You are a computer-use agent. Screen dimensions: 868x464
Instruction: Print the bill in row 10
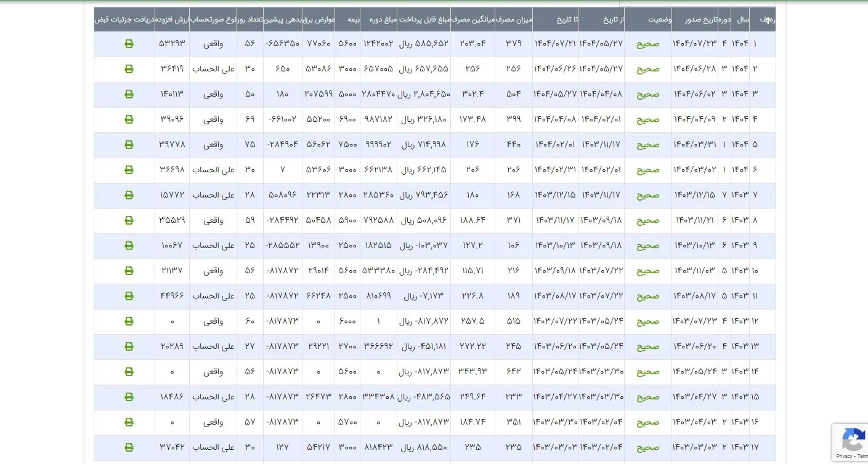click(x=129, y=271)
